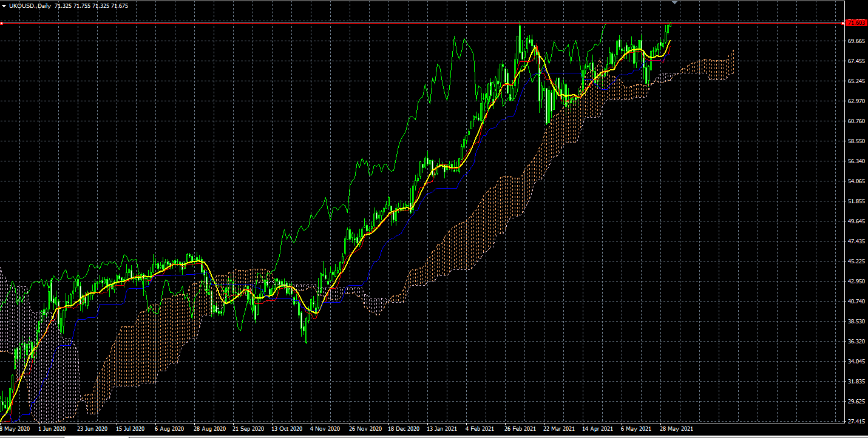This screenshot has width=868, height=438.
Task: Click the 58.550 price scale label
Action: (856, 141)
